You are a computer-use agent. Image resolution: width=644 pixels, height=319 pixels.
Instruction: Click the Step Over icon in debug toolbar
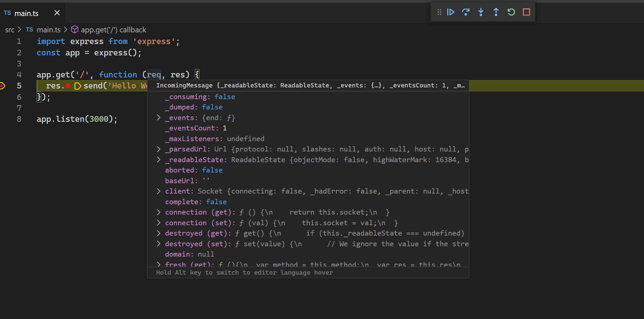pos(466,12)
